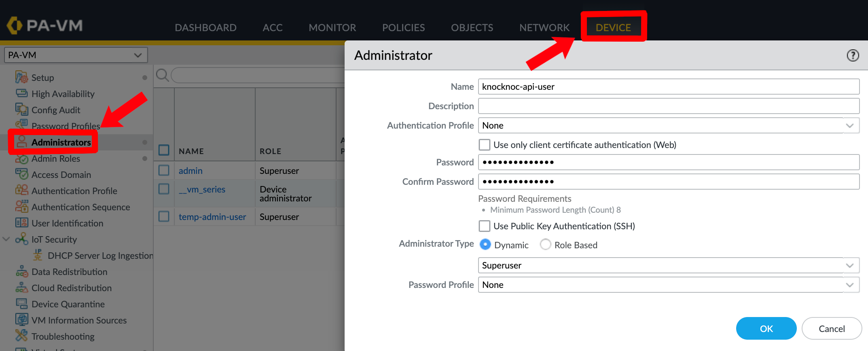The image size is (868, 351).
Task: Enable Use only client certificate authentication
Action: click(485, 145)
